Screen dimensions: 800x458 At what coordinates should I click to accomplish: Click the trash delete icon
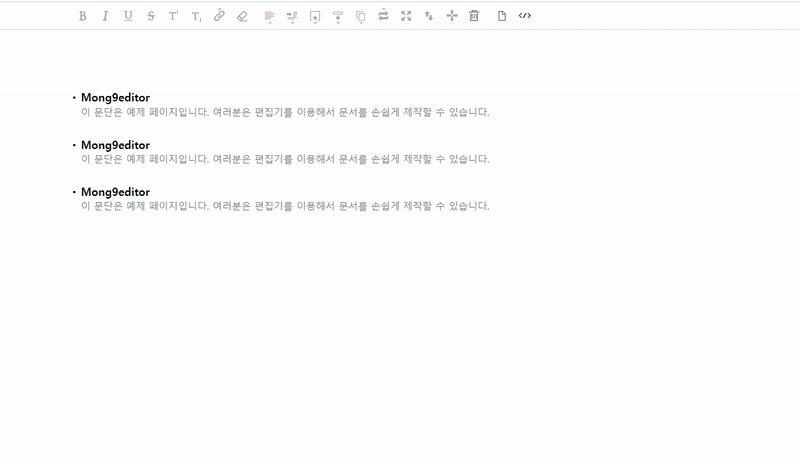coord(474,16)
